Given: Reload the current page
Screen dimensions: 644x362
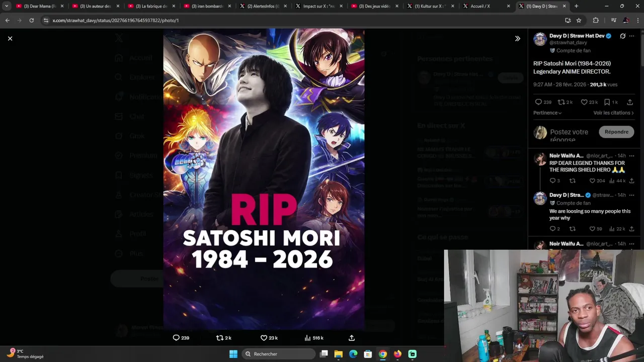Looking at the screenshot, I should (x=31, y=20).
